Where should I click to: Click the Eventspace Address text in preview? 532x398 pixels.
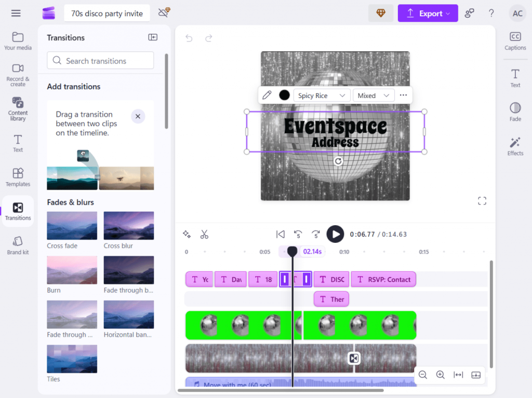335,132
